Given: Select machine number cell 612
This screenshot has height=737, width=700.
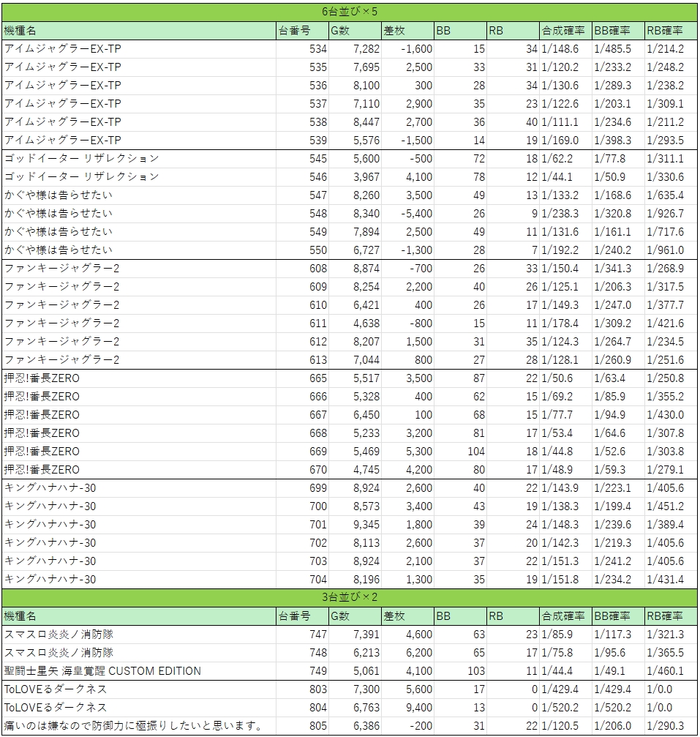Looking at the screenshot, I should (x=303, y=343).
